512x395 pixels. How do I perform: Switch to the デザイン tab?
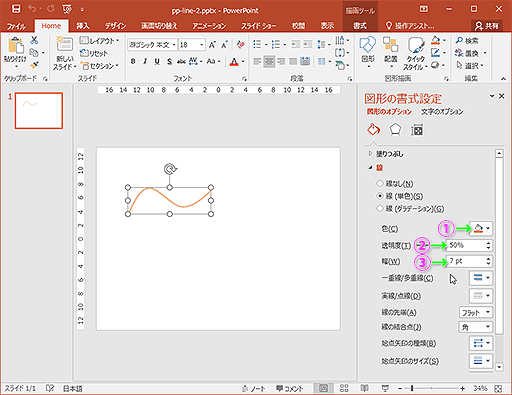point(115,26)
